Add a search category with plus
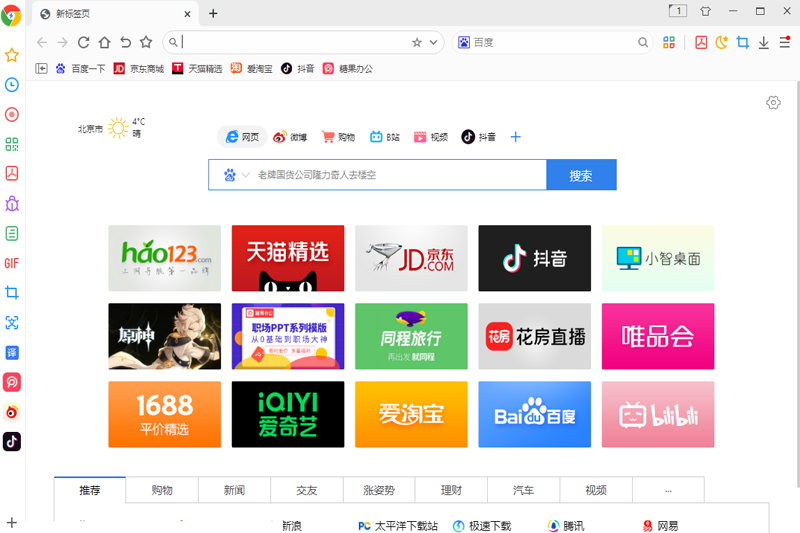This screenshot has height=533, width=800. (516, 137)
